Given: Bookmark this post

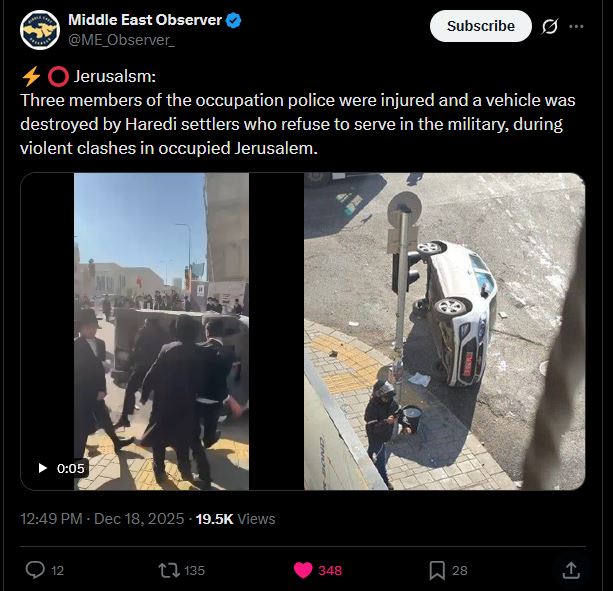Looking at the screenshot, I should click(437, 570).
